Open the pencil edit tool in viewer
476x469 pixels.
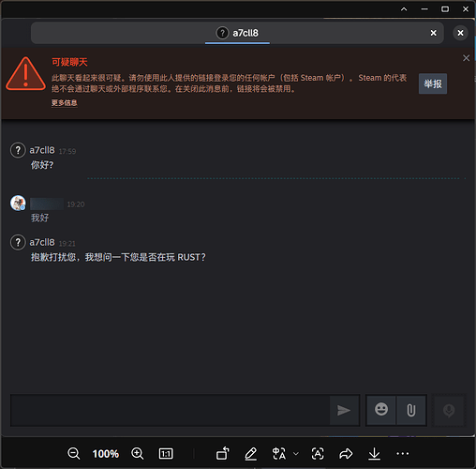point(250,454)
